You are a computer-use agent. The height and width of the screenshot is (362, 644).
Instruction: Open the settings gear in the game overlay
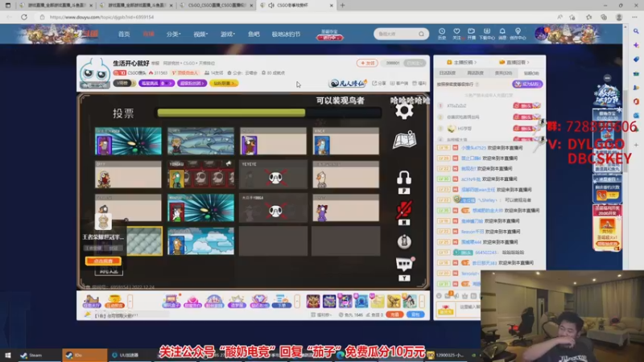404,111
